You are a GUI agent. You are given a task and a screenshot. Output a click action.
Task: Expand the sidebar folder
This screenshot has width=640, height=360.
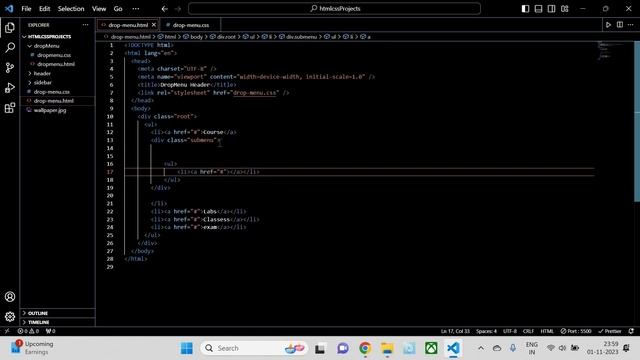point(42,82)
